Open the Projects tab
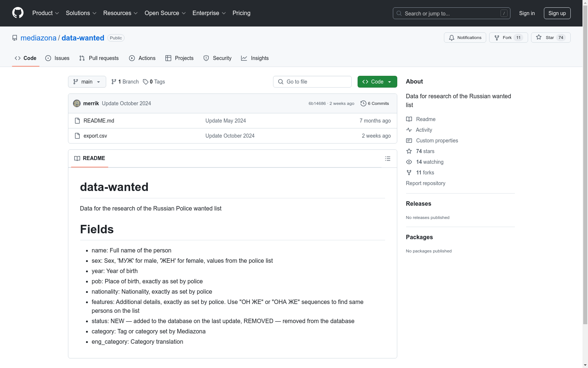The height and width of the screenshot is (368, 588). click(179, 58)
